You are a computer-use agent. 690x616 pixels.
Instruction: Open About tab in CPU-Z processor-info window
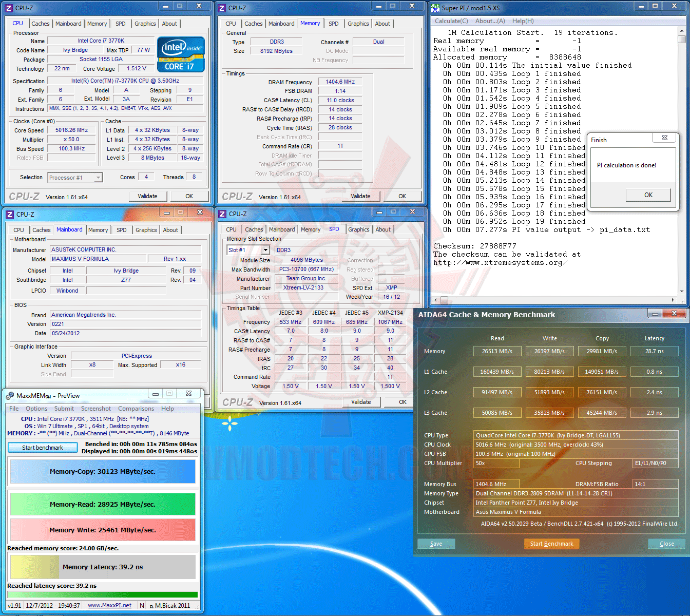[x=169, y=24]
